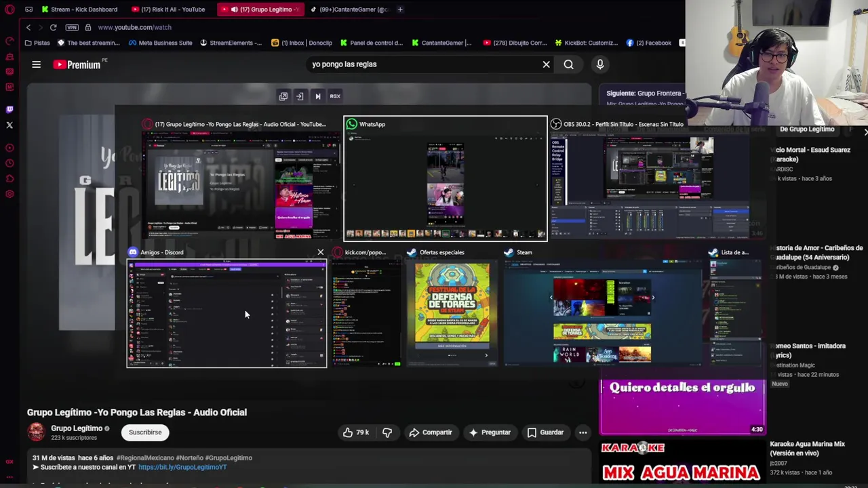Click the browser Back arrow
Viewport: 868px width, 488px height.
tap(28, 27)
